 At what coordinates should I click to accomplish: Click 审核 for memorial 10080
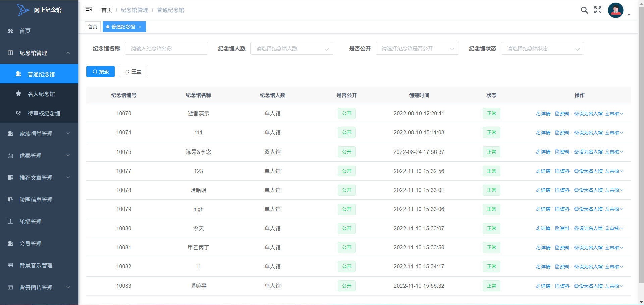click(x=614, y=228)
